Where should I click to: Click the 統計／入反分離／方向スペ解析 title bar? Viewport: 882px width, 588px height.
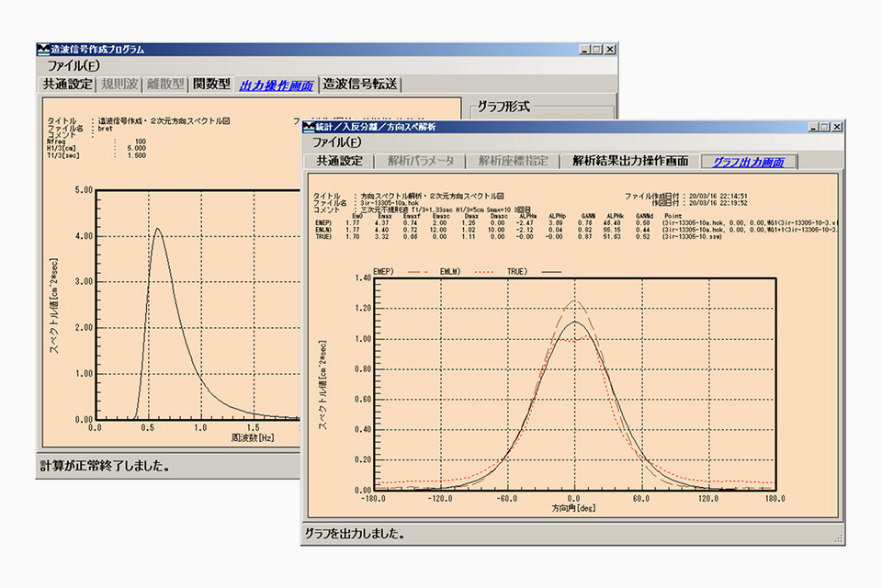pos(572,127)
